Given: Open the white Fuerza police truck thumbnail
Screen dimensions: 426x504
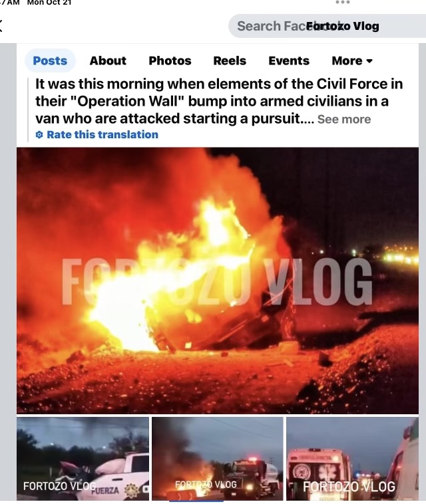Looking at the screenshot, I should point(83,459).
